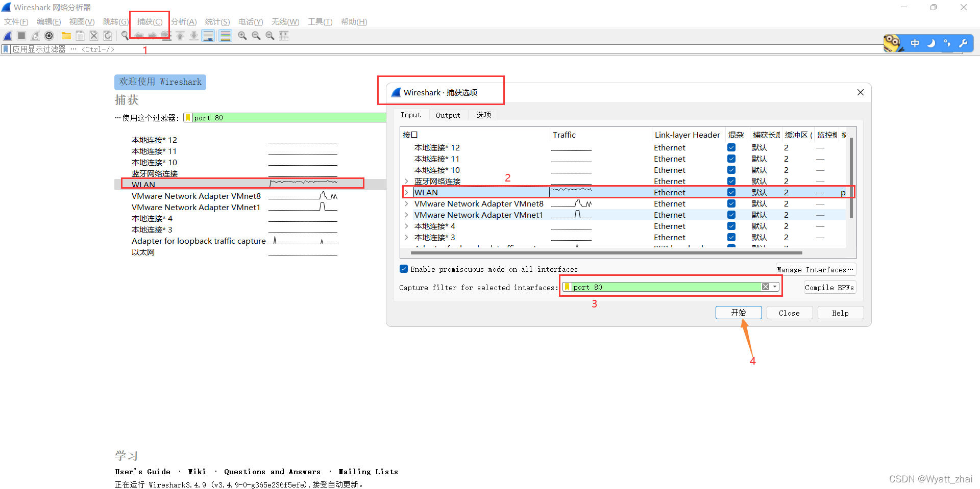Jump to the last packet icon
Viewport: 980px width, 489px height.
point(194,36)
